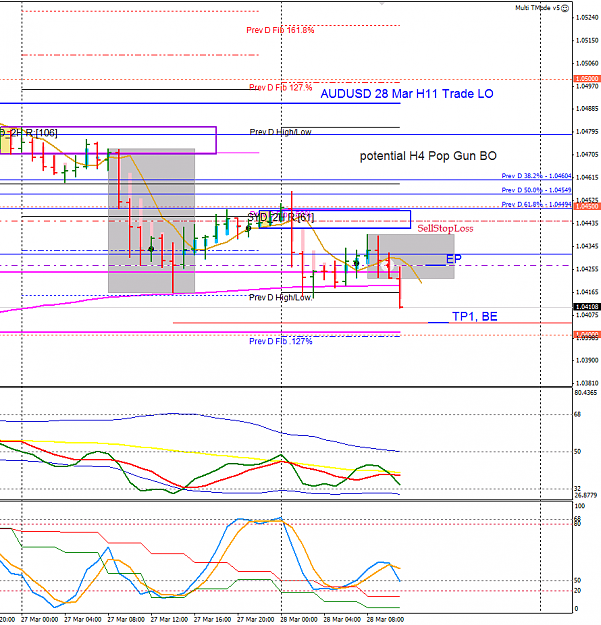This screenshot has height=625, width=601.
Task: Click the potential H4 Pop Gun BO note
Action: (x=428, y=156)
